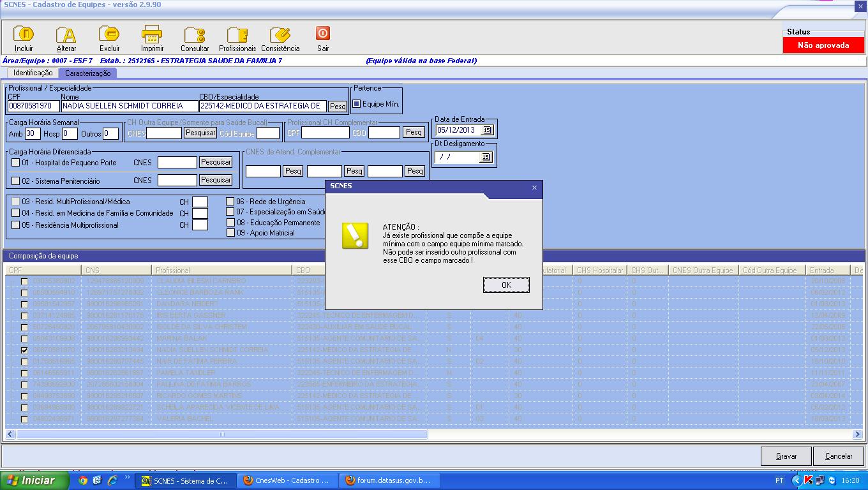
Task: Switch to the Identificação tab
Action: pyautogui.click(x=33, y=73)
